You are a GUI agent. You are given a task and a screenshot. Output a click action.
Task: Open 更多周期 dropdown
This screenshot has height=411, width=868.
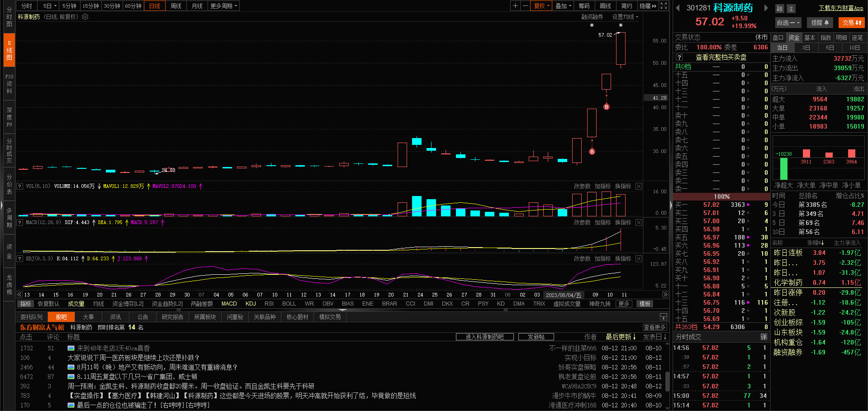tap(223, 6)
